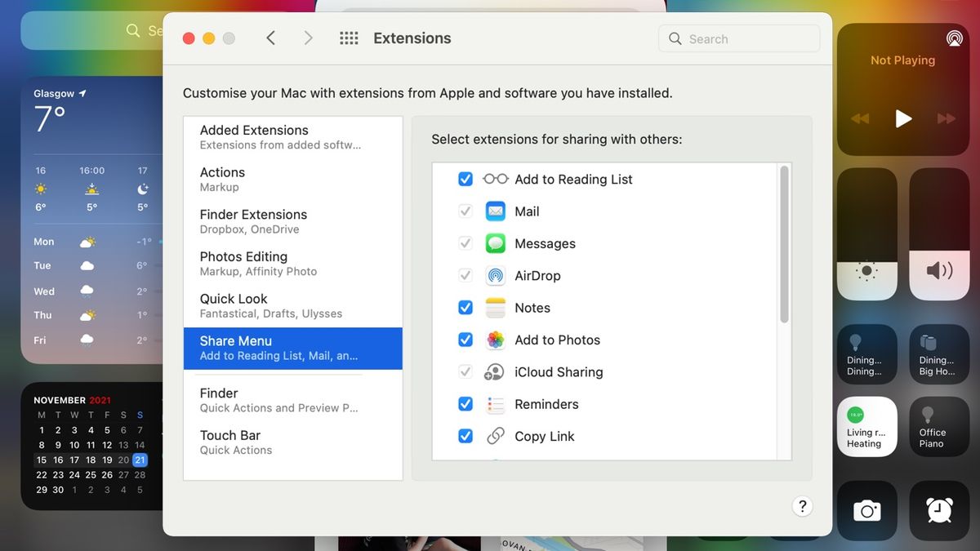
Task: Click the alarm clock icon in Control Center
Action: coord(938,510)
